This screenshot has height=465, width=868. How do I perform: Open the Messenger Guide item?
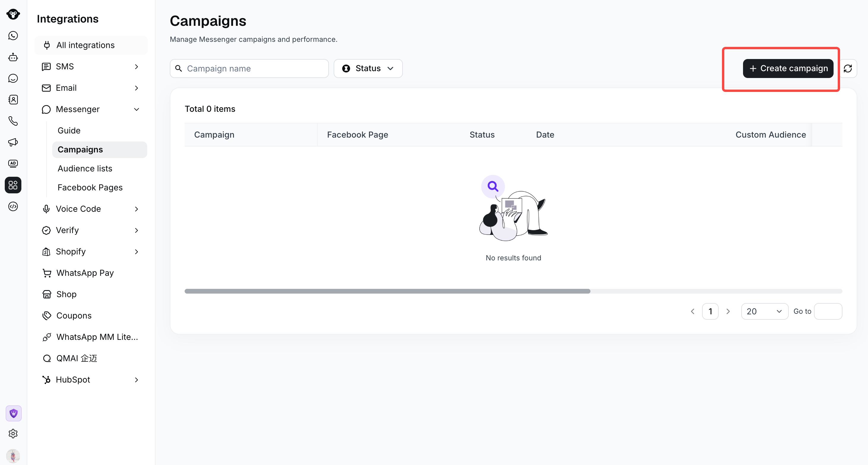(100, 131)
